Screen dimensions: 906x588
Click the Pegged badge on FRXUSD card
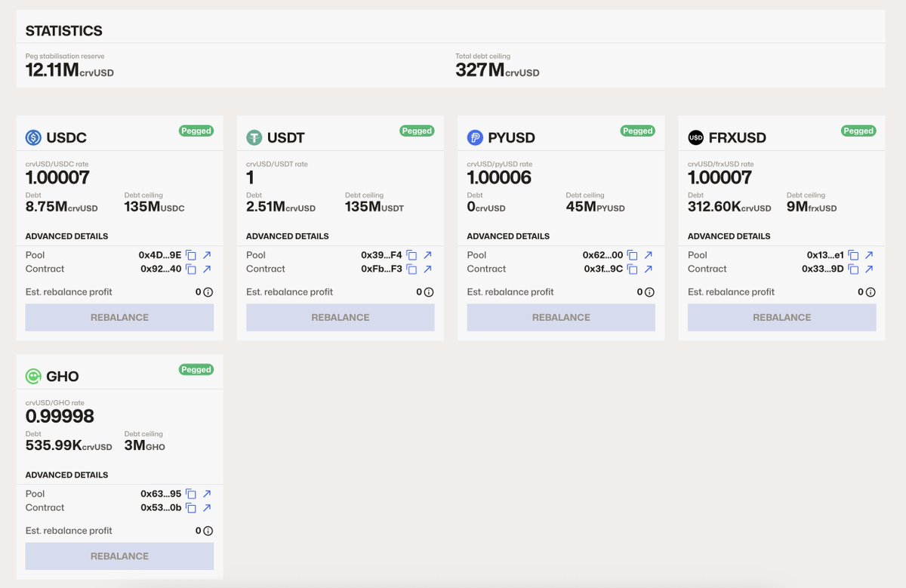coord(858,131)
